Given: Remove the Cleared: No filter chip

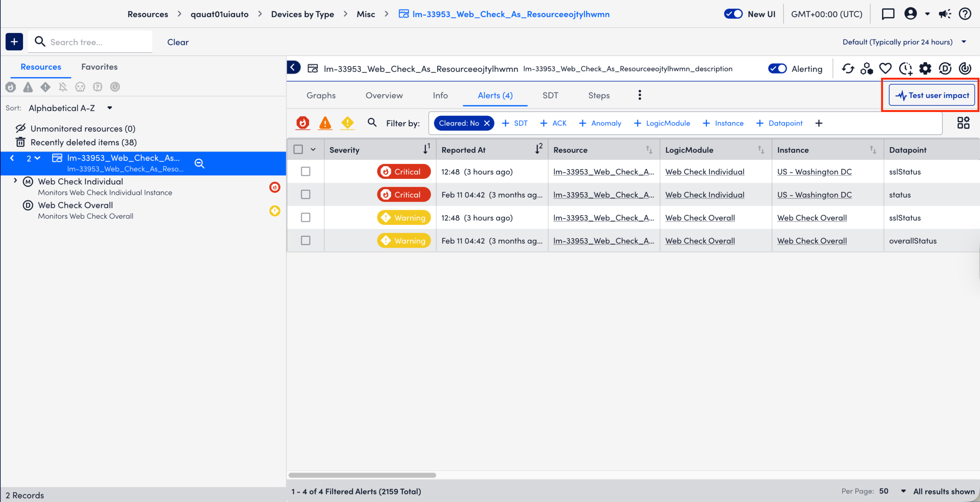Looking at the screenshot, I should (487, 123).
